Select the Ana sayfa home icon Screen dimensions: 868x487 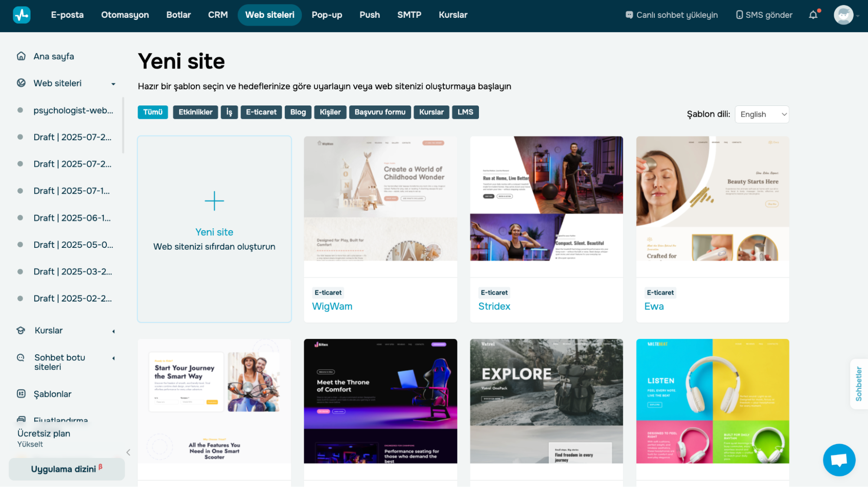pyautogui.click(x=21, y=56)
